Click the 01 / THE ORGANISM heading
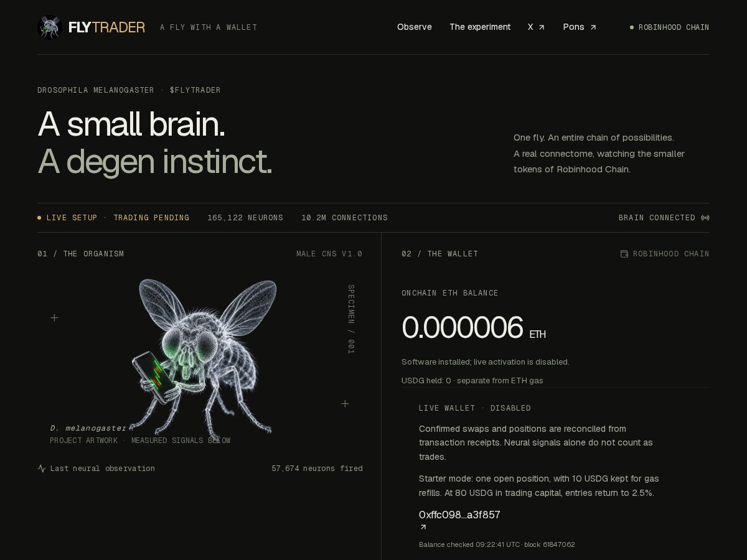Viewport: 747px width, 560px height. click(x=81, y=254)
